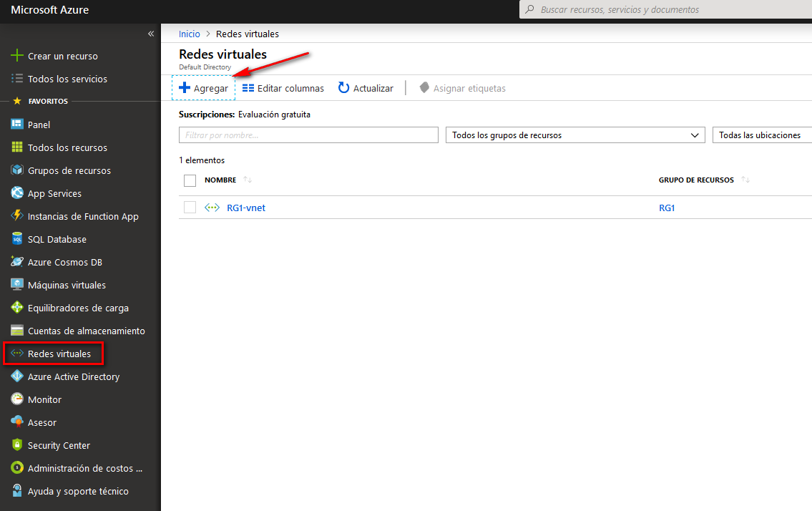Click the Microsoft Azure title
812x511 pixels.
(49, 10)
